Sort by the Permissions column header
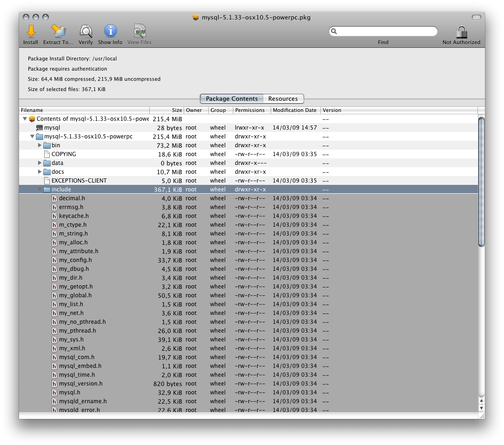The width and height of the screenshot is (504, 445). tap(252, 110)
